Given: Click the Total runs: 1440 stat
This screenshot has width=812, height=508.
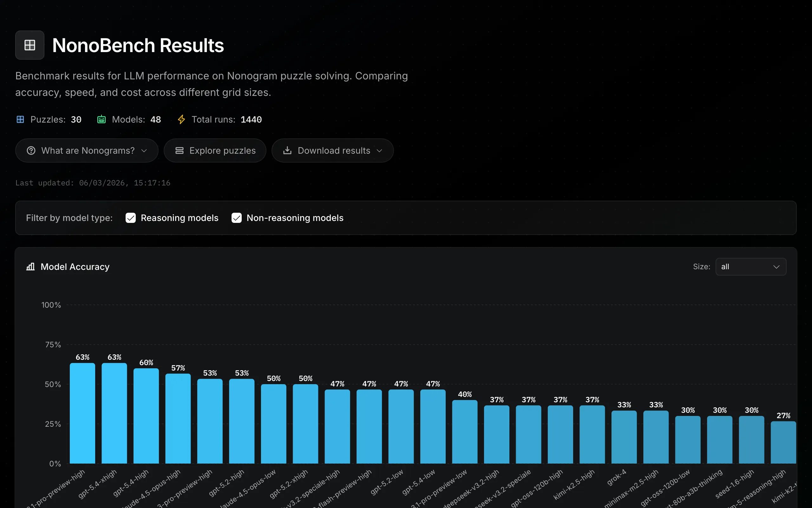Looking at the screenshot, I should 220,119.
